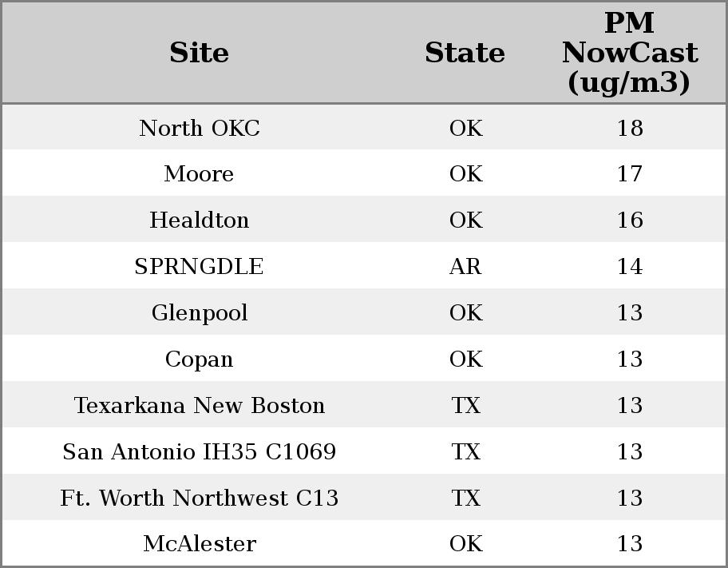Click the AR state cell
Image resolution: width=728 pixels, height=568 pixels.
[465, 267]
